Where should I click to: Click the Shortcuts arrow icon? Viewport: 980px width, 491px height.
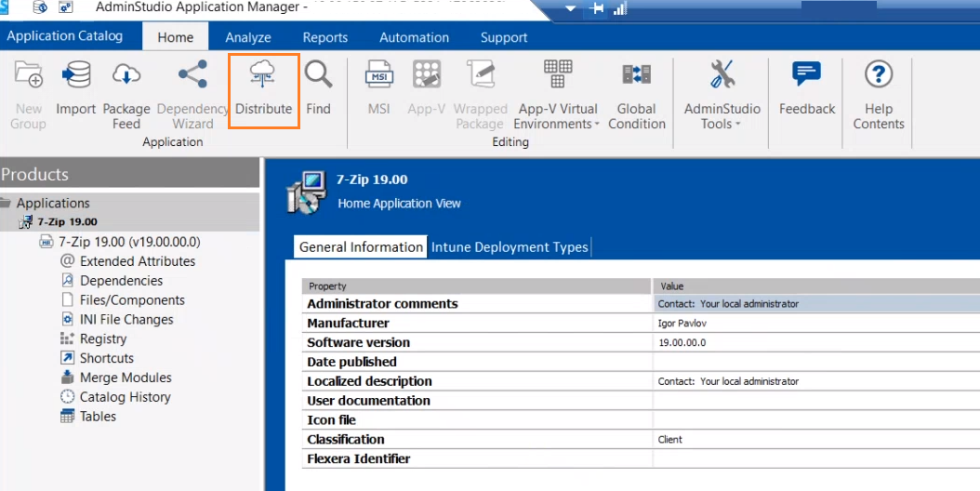67,358
